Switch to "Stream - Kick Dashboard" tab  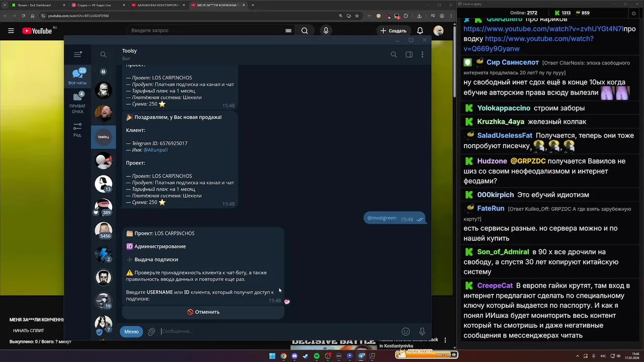(38, 5)
